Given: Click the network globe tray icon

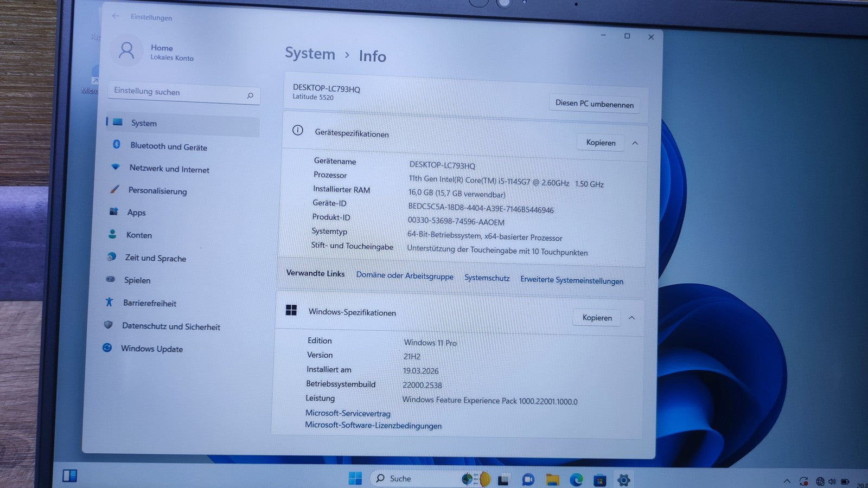Looking at the screenshot, I should click(x=820, y=481).
